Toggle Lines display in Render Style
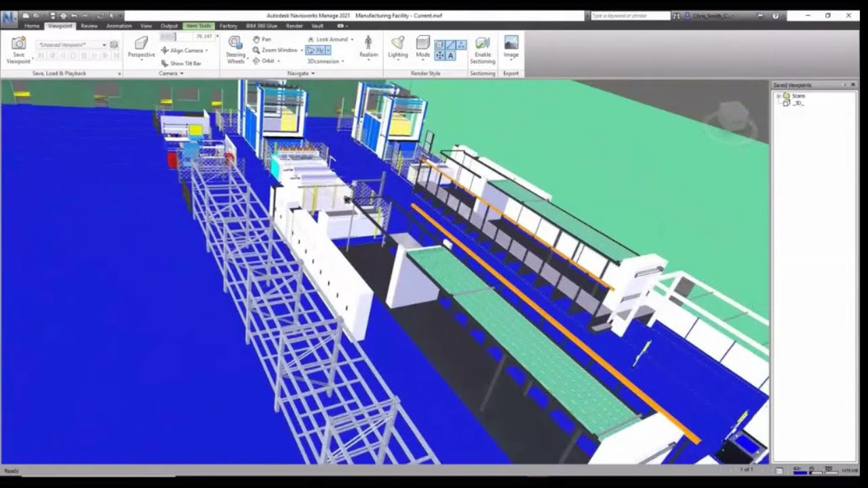The height and width of the screenshot is (488, 868). [x=450, y=45]
